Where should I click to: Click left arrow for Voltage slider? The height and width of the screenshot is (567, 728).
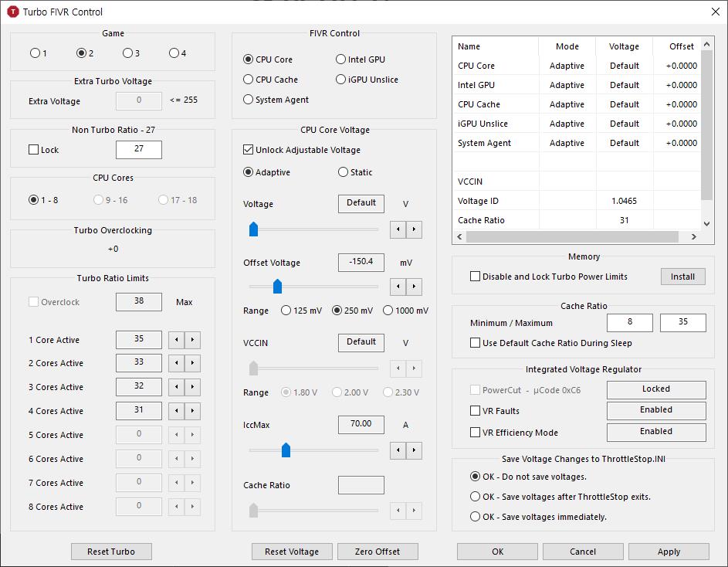398,229
